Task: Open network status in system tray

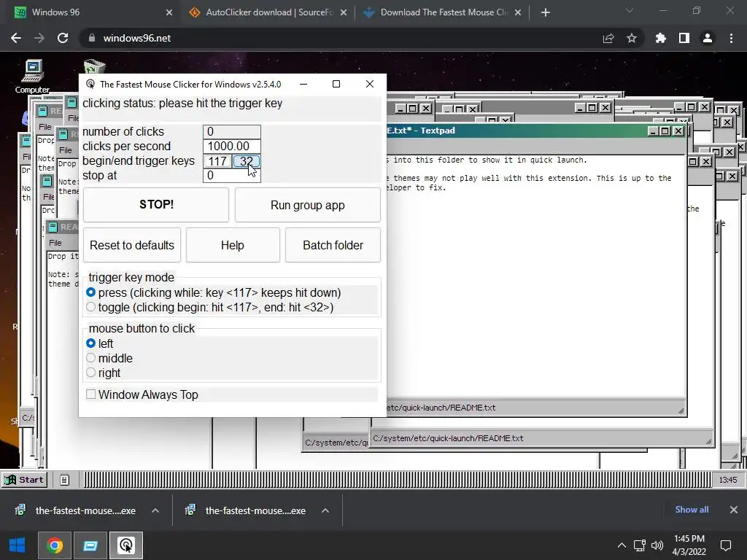Action: click(x=639, y=545)
